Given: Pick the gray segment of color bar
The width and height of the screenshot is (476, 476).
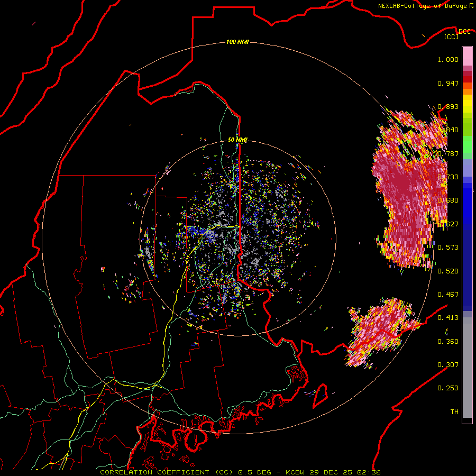Looking at the screenshot, I should click(467, 368).
